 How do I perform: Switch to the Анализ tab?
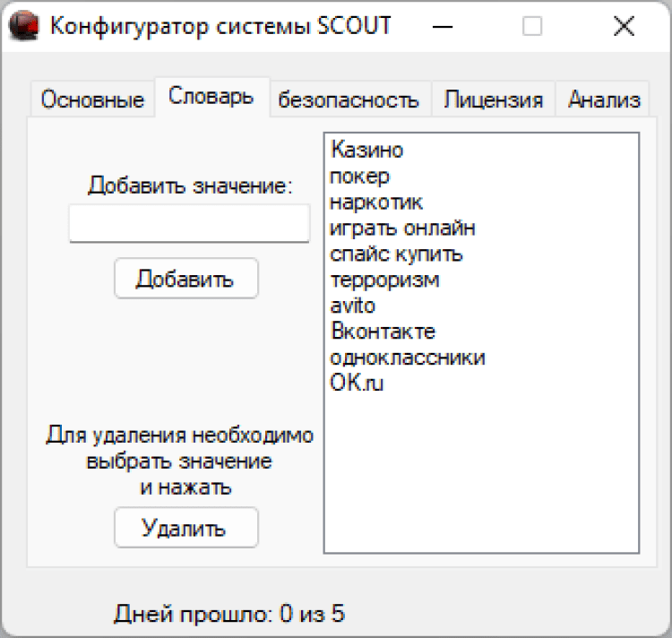click(604, 99)
